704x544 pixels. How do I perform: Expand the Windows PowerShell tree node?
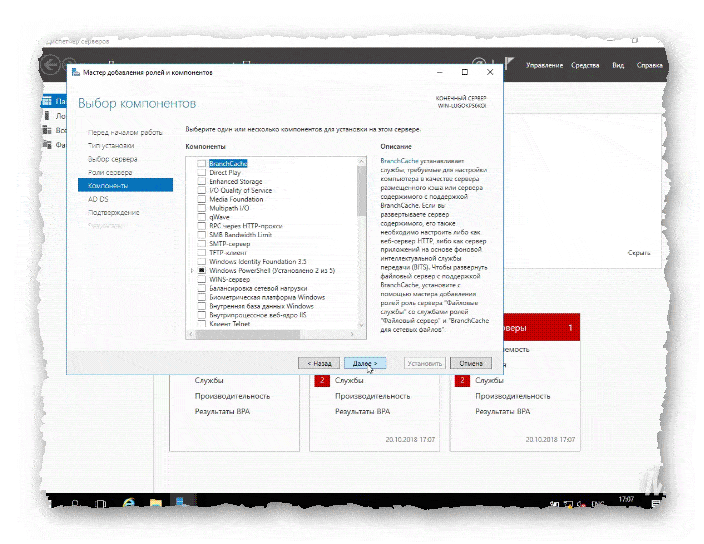click(x=192, y=270)
